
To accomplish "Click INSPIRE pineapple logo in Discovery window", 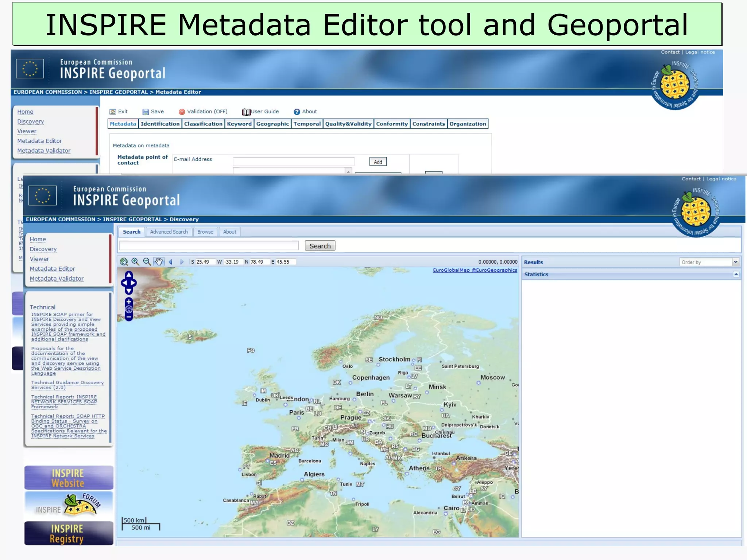I will point(696,211).
